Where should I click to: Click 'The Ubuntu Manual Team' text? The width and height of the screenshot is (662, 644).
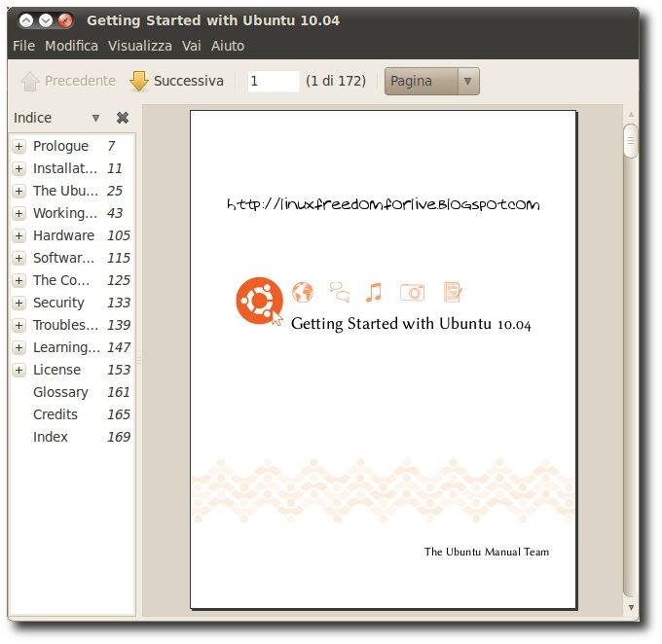point(487,552)
